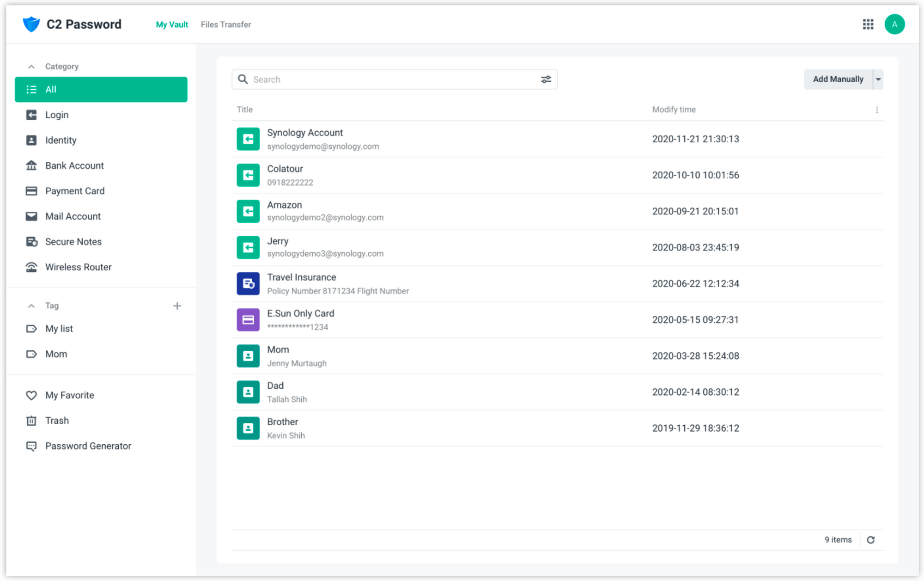Click the Kevin Shih subtitle

[286, 435]
